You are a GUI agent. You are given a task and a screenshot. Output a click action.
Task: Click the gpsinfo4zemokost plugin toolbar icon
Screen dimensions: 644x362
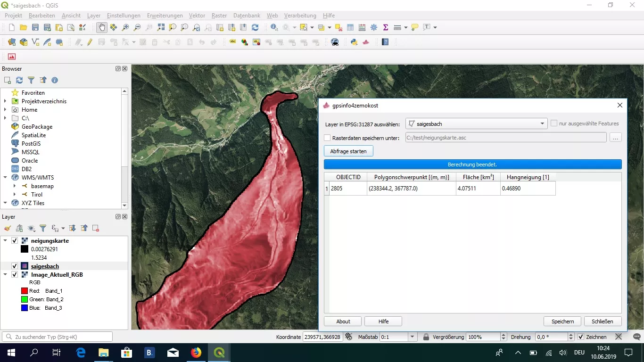point(366,42)
